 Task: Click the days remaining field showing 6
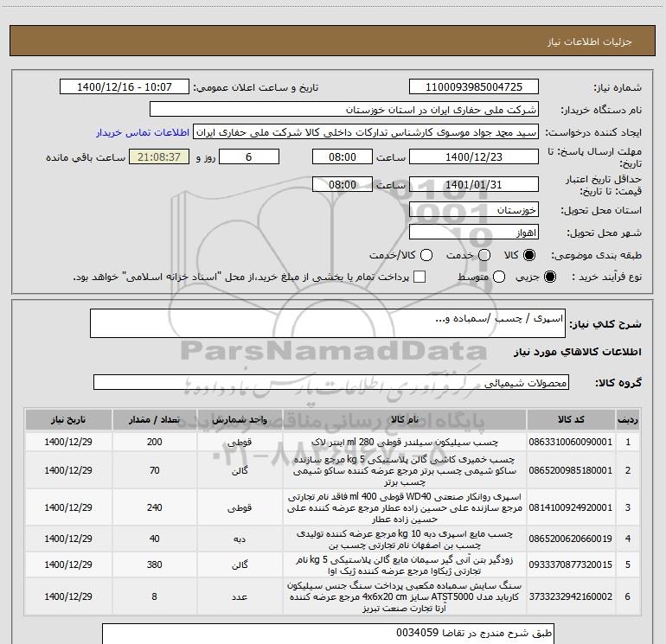(249, 156)
